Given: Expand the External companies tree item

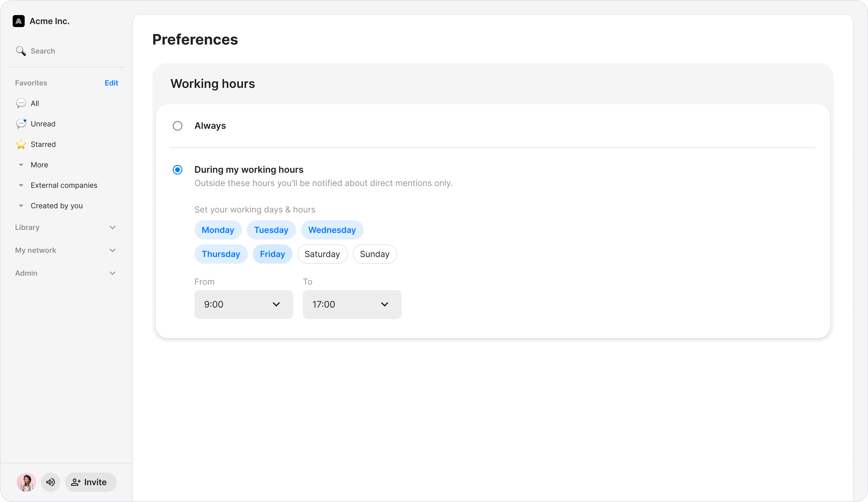Looking at the screenshot, I should tap(21, 185).
